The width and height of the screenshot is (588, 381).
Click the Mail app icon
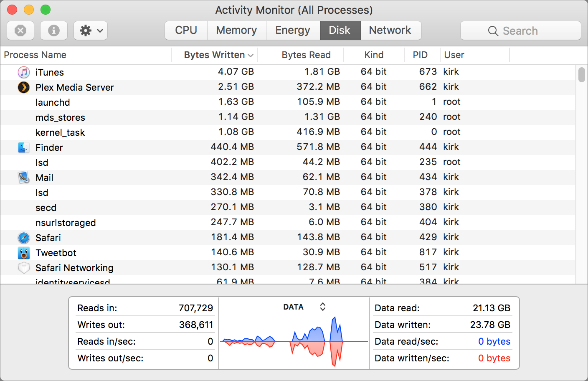[x=23, y=177]
